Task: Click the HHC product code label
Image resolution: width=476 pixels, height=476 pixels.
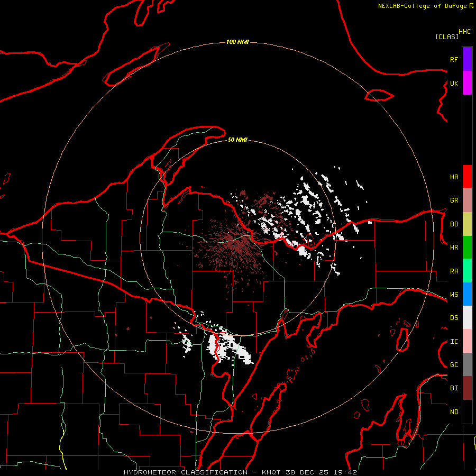Action: (464, 32)
